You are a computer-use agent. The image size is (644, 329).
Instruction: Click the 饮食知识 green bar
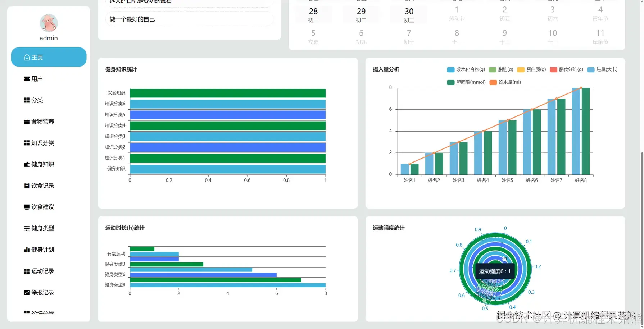(228, 93)
